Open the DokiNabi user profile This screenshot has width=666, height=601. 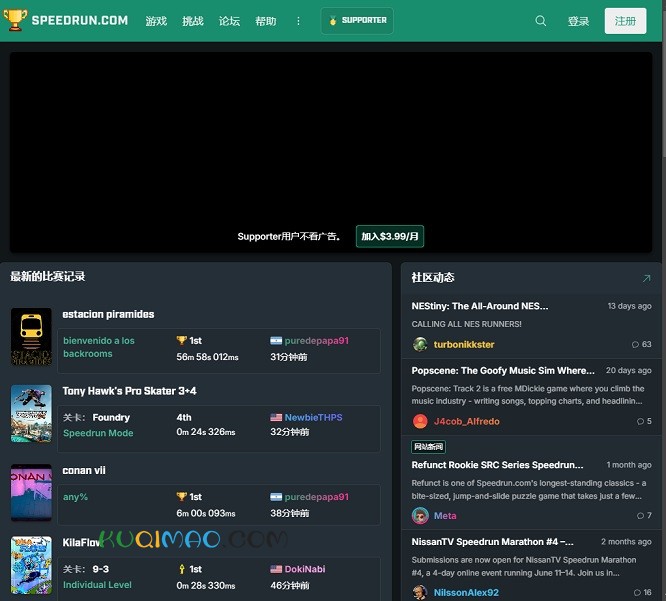(x=305, y=569)
